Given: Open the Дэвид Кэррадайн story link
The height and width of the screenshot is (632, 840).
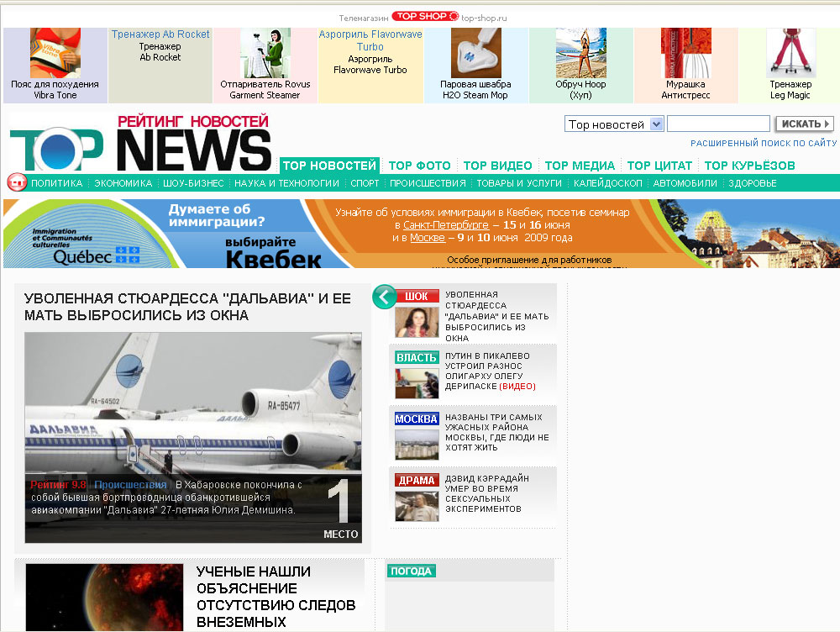Looking at the screenshot, I should 487,493.
